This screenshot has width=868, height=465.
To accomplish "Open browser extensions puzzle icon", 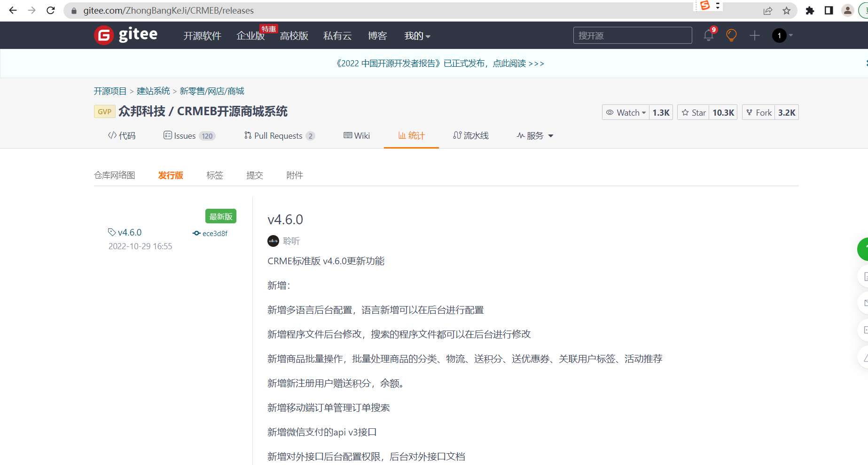I will [x=810, y=10].
